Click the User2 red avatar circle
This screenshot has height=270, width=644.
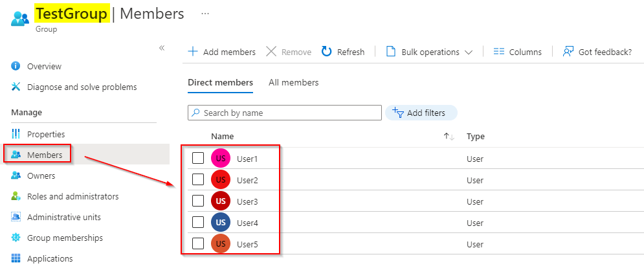[221, 180]
